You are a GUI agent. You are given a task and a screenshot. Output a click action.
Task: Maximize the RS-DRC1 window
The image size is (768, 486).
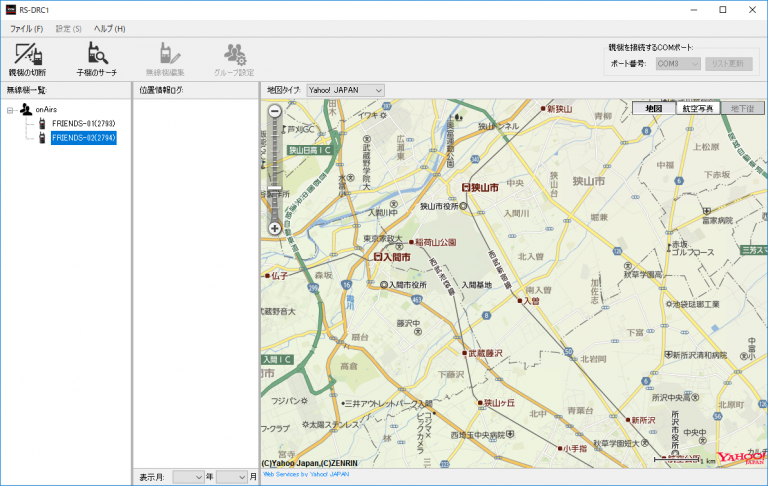coord(723,10)
